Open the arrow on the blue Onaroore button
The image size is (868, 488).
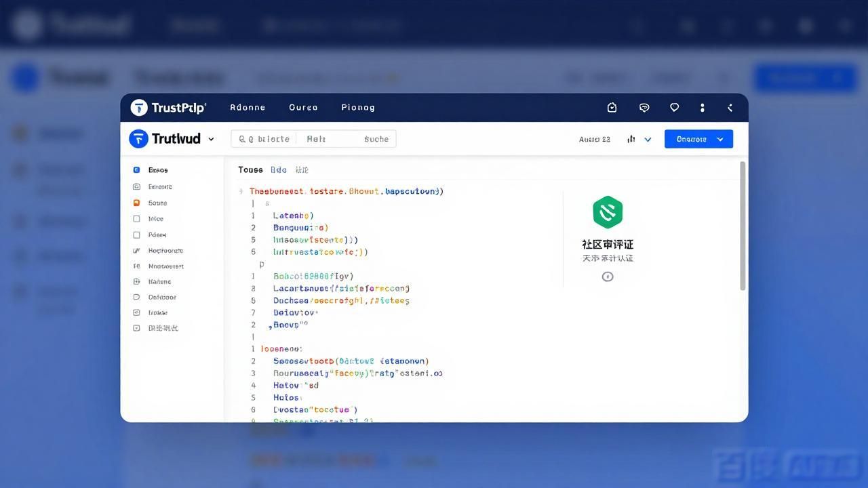[x=720, y=139]
